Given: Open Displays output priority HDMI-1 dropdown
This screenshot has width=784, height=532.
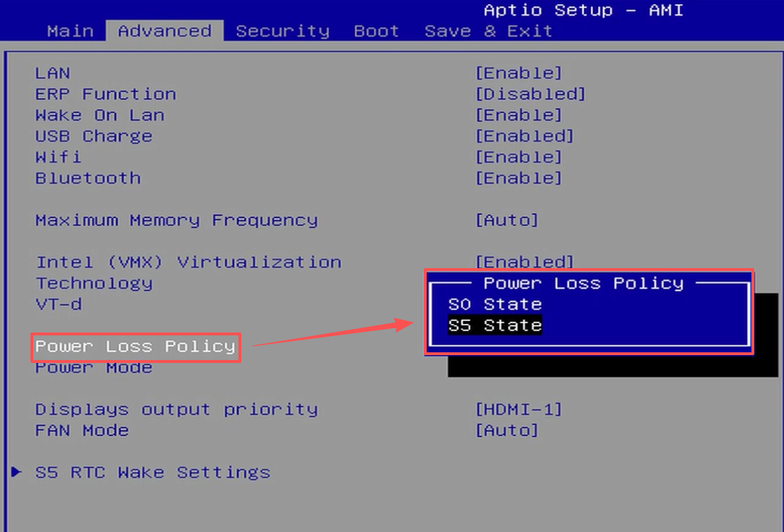Looking at the screenshot, I should click(x=518, y=409).
